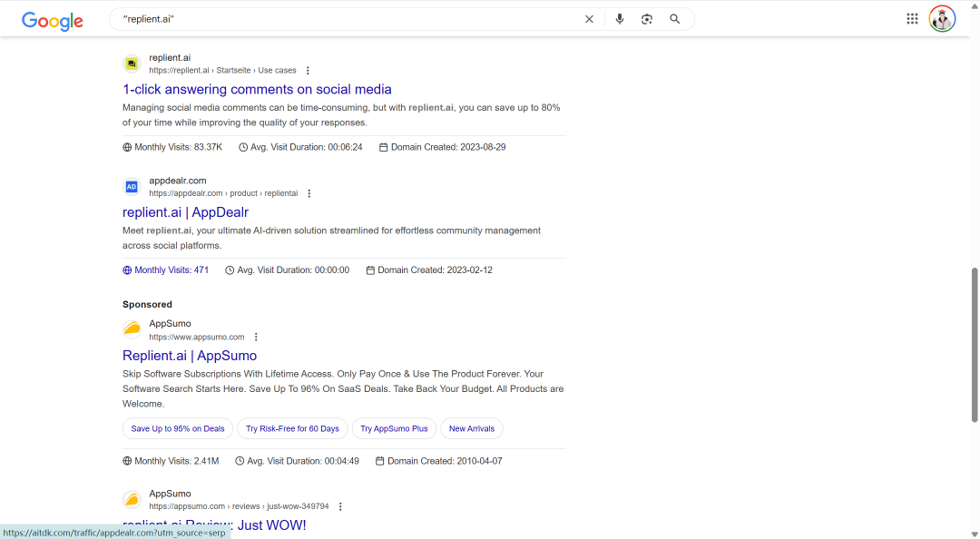980x539 pixels.
Task: Click the 'appdealr.com' site name
Action: [x=178, y=181]
